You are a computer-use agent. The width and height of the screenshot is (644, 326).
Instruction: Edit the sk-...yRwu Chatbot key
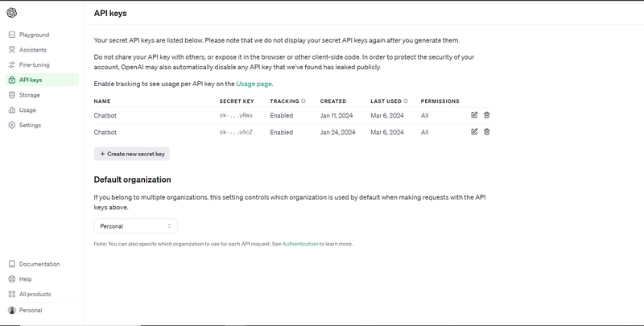click(474, 115)
